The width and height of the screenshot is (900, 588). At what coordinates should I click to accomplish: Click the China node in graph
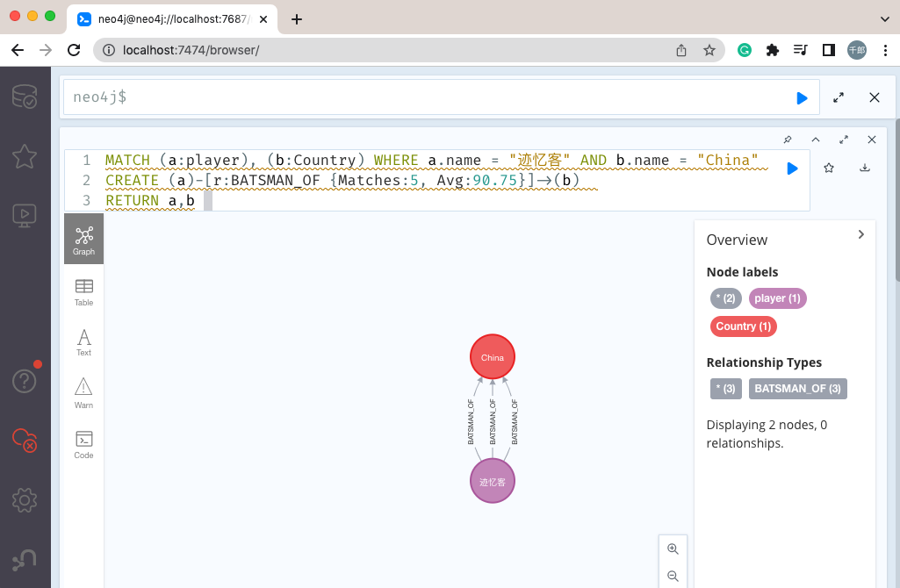coord(493,357)
